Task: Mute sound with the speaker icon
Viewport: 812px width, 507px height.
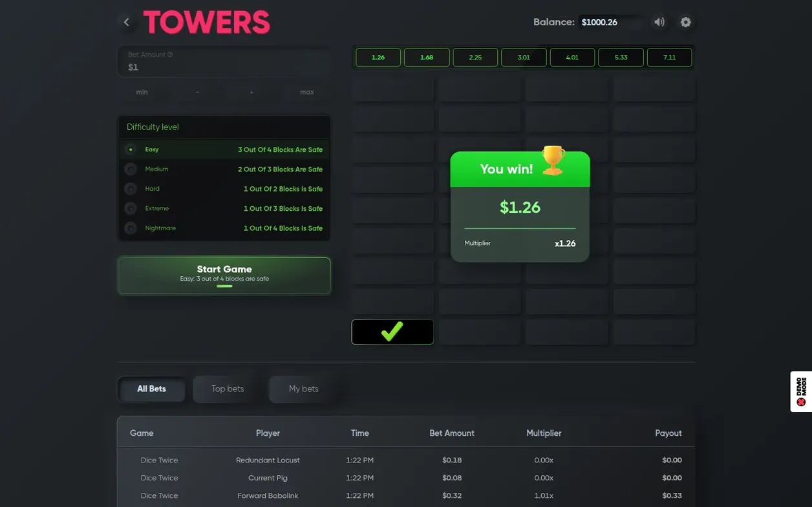Action: [x=659, y=22]
